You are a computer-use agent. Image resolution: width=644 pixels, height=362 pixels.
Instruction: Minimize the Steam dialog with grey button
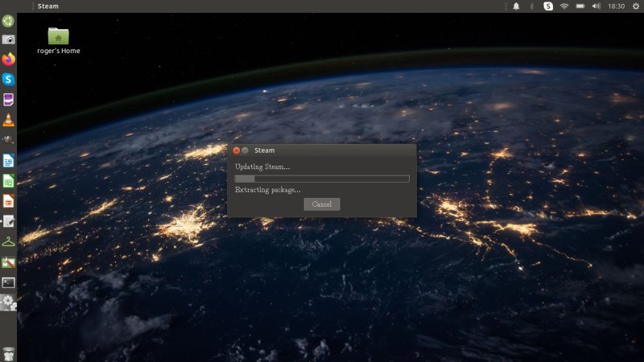(245, 150)
